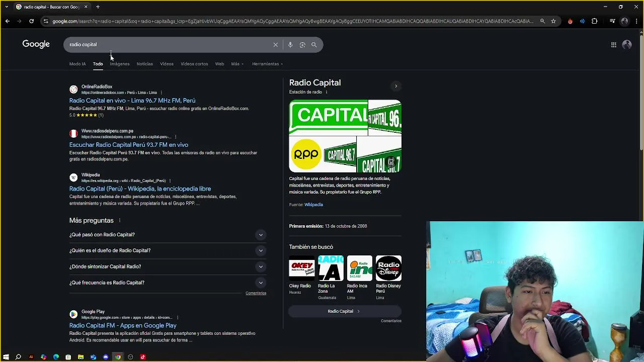The height and width of the screenshot is (362, 644).
Task: Open the Radio Disney Perú suggestion
Action: click(x=388, y=278)
